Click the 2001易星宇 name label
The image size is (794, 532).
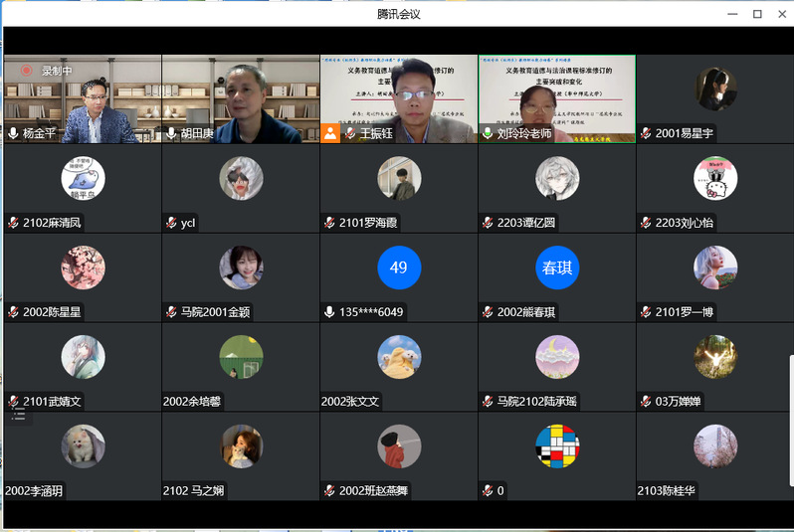coord(685,134)
